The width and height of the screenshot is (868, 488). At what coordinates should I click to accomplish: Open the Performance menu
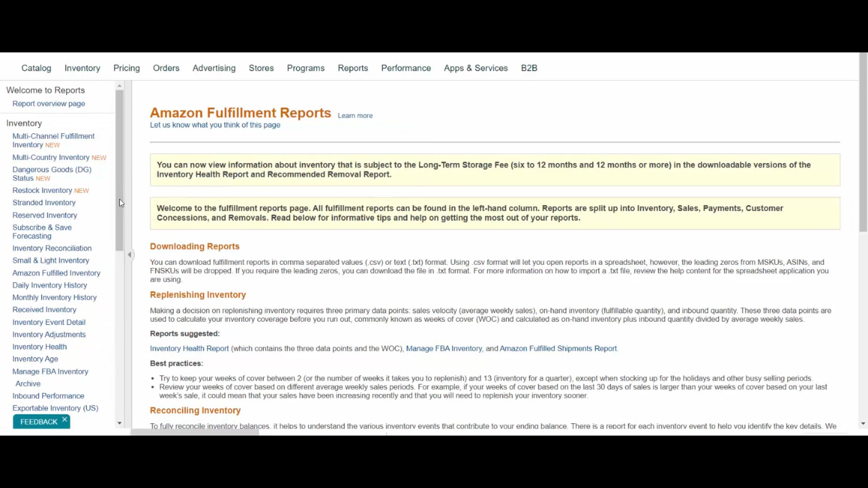click(406, 68)
